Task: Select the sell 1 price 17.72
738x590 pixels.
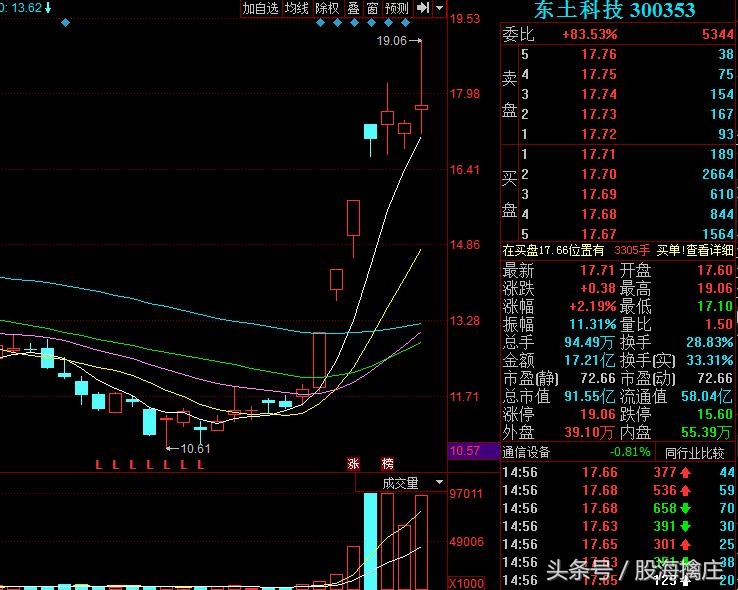Action: click(x=599, y=135)
